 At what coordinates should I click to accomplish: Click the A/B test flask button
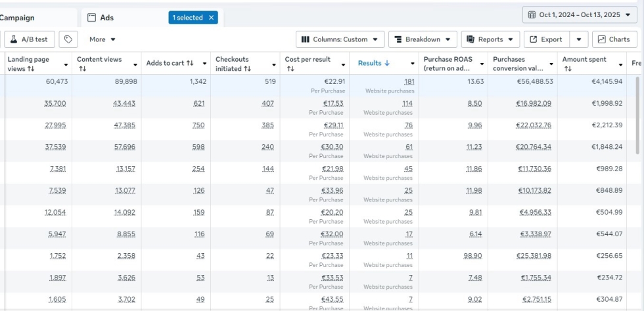pos(30,39)
